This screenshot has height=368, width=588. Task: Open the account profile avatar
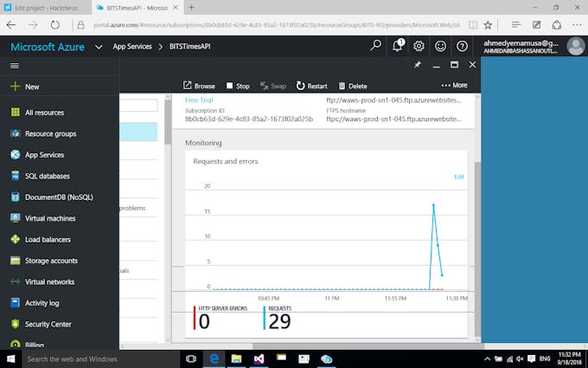(x=576, y=46)
